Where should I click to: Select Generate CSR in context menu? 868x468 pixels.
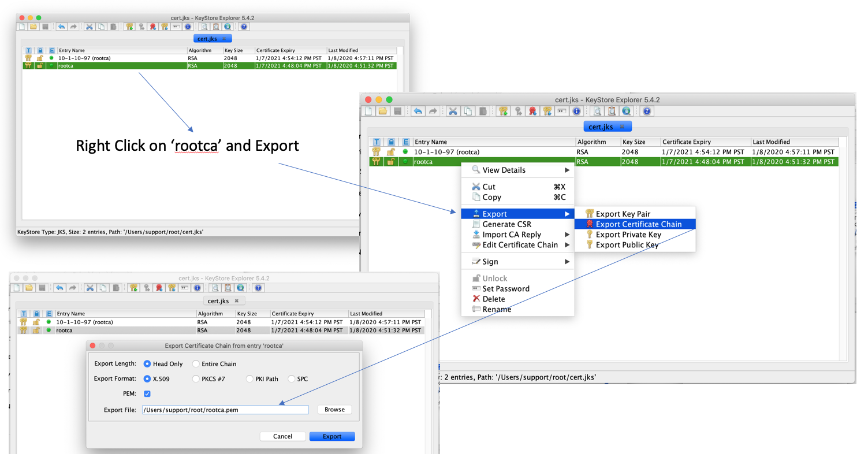coord(517,224)
